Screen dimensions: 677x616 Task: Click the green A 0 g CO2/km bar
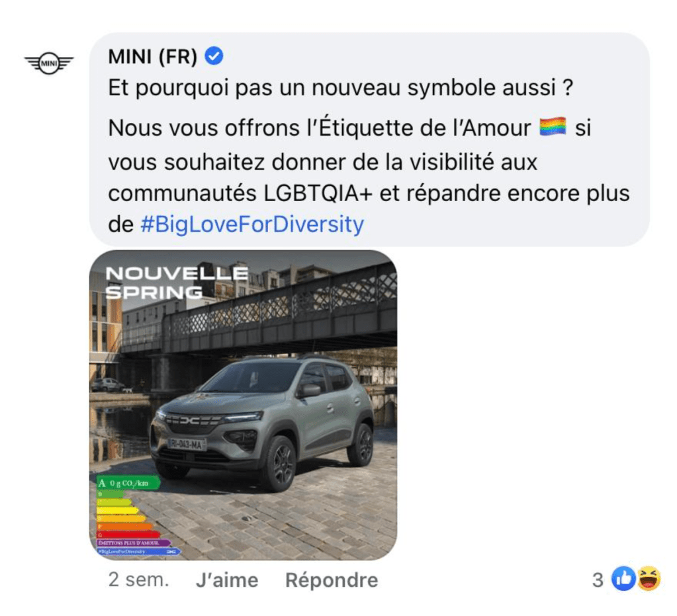tap(128, 483)
